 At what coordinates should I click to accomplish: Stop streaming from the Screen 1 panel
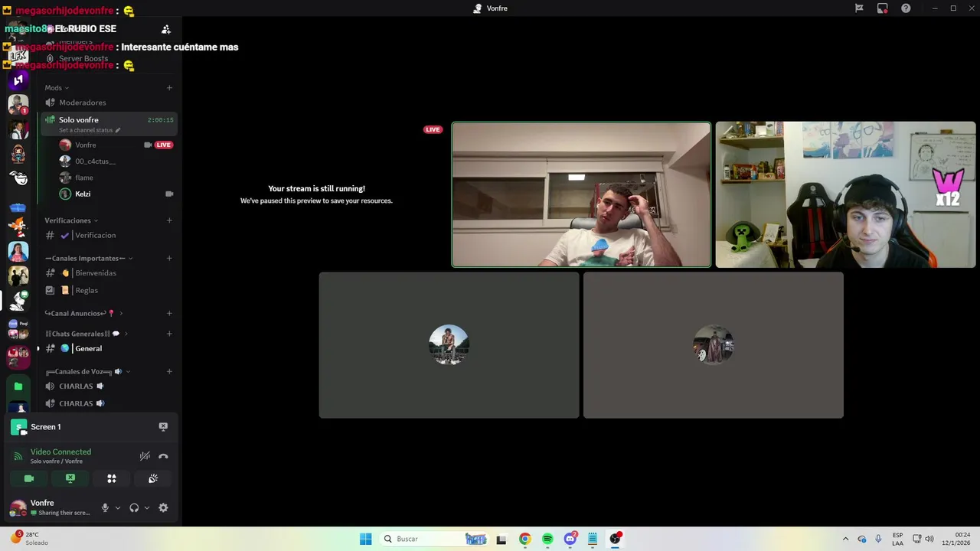tap(163, 427)
